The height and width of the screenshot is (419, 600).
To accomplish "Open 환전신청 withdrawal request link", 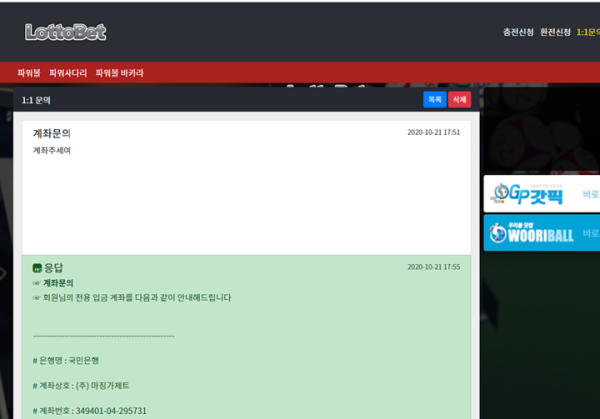I will click(x=555, y=32).
